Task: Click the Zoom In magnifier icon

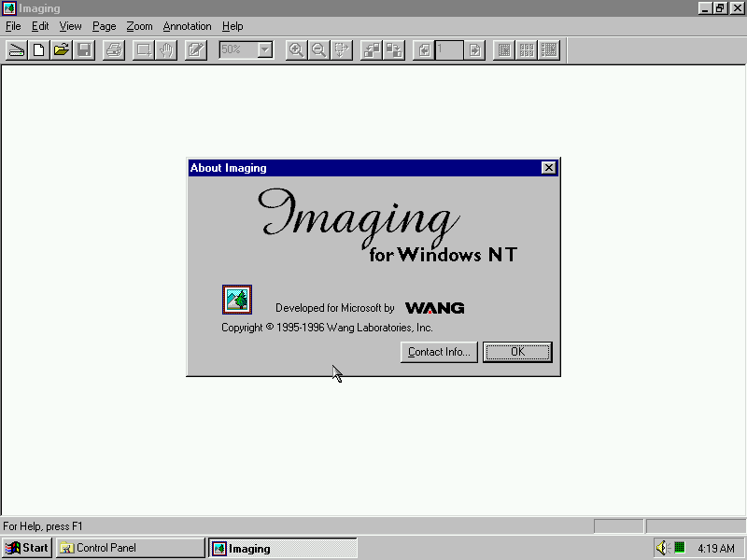Action: pos(296,50)
